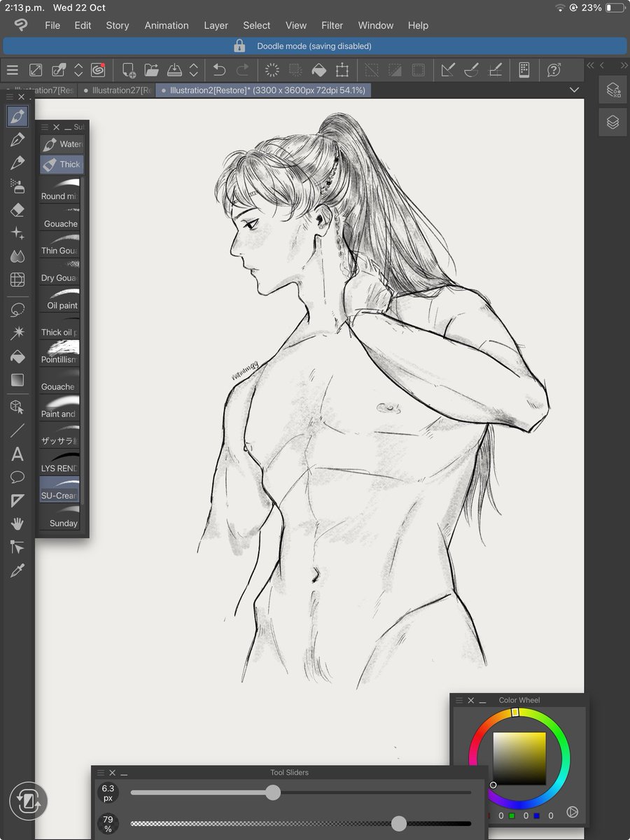Click the Clear selection dotted circle icon
This screenshot has height=840, width=630.
tap(272, 70)
